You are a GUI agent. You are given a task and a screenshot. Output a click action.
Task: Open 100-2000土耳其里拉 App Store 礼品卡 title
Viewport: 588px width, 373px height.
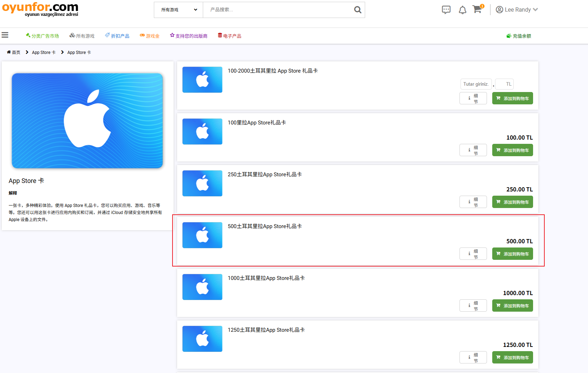click(x=273, y=71)
